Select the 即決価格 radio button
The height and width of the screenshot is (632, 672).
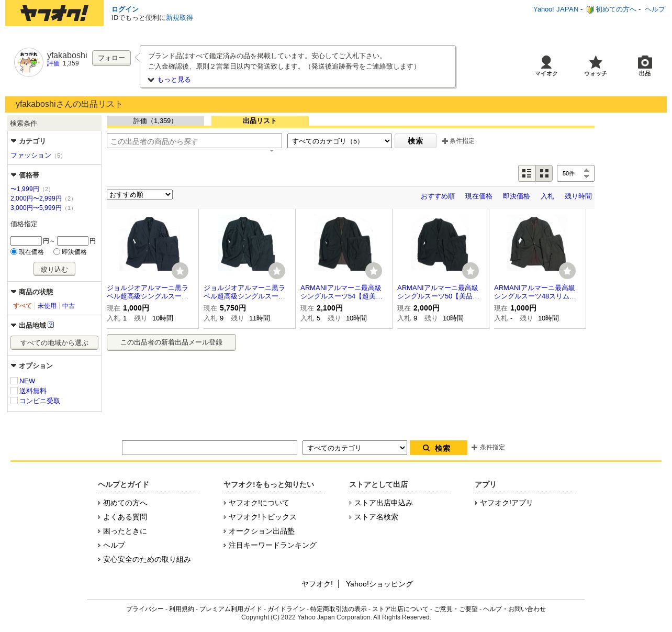57,252
